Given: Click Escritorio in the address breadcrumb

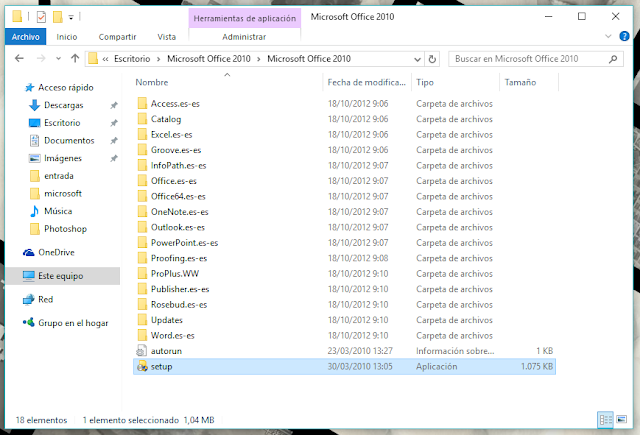Looking at the screenshot, I should [132, 59].
